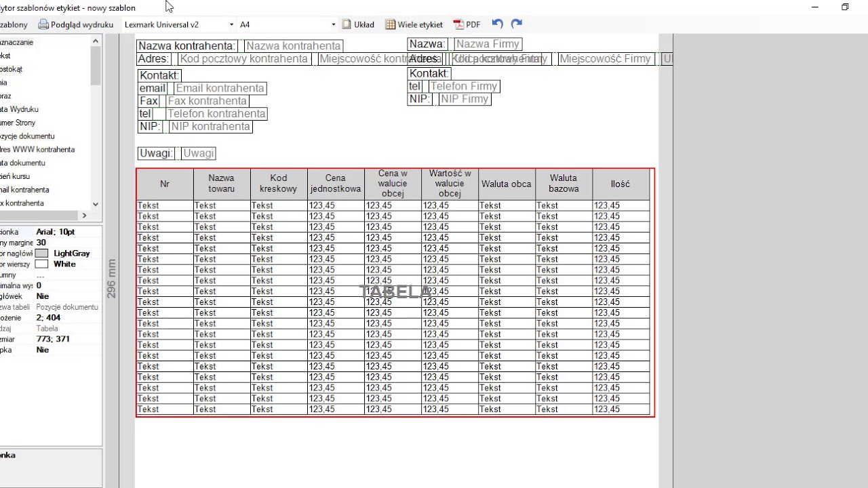This screenshot has width=868, height=488.
Task: Restore down the template editor window
Action: pos(845,7)
